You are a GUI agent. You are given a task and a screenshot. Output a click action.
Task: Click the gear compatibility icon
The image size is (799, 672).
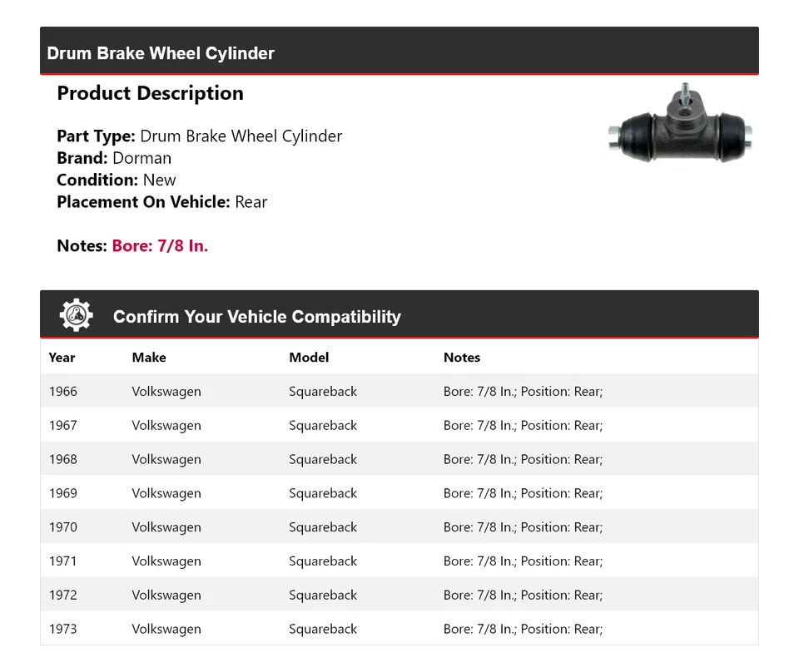[76, 316]
